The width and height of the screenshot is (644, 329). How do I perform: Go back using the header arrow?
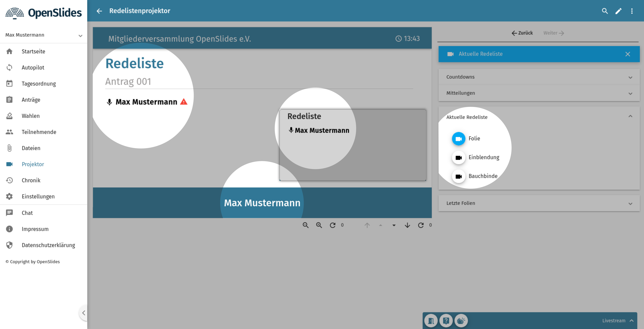[99, 11]
